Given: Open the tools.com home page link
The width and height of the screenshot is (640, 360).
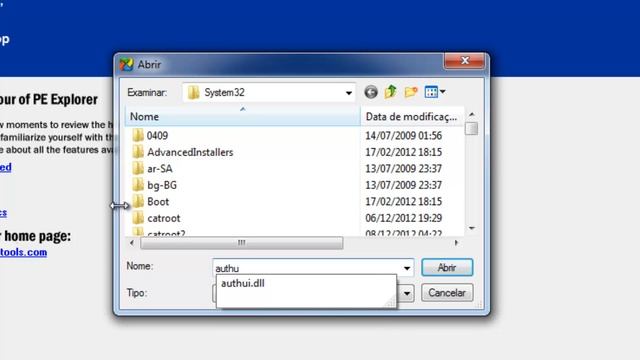Looking at the screenshot, I should [23, 252].
